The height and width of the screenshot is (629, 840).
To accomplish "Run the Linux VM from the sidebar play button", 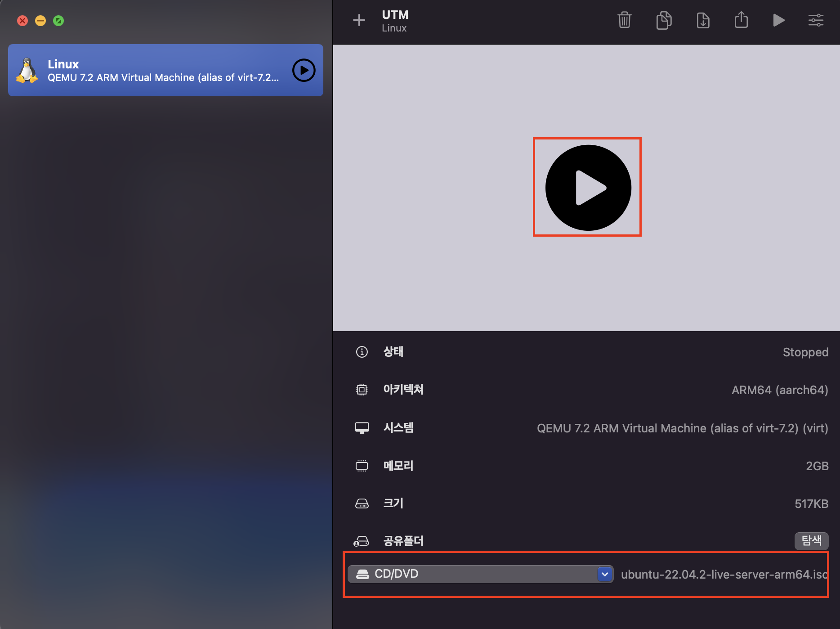I will click(x=304, y=70).
